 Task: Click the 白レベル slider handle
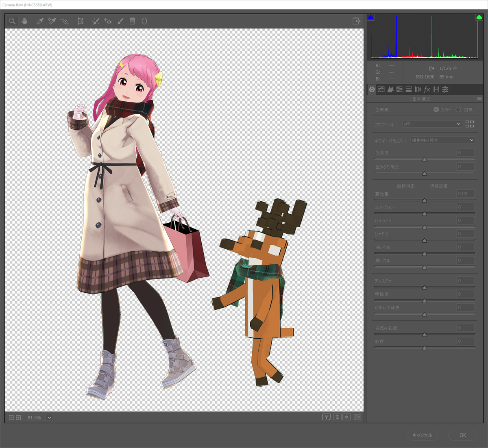424,254
